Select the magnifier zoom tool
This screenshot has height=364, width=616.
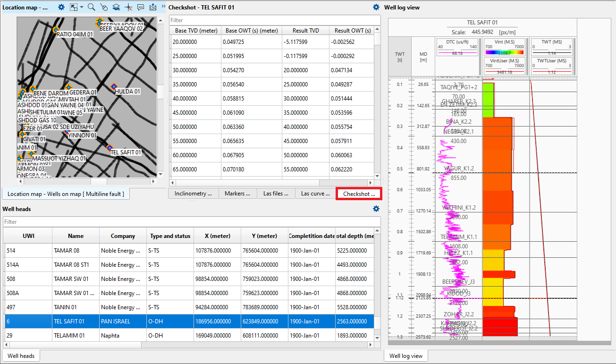point(92,7)
